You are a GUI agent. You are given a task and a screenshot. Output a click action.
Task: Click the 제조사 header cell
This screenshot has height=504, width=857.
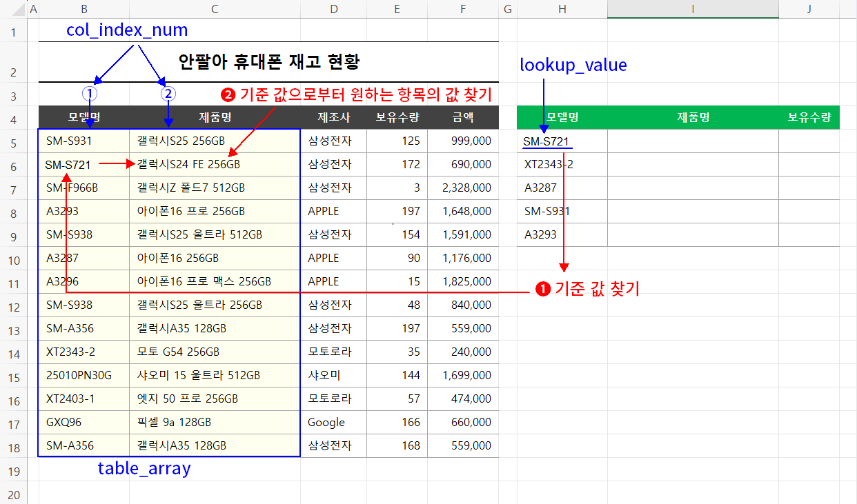click(334, 118)
